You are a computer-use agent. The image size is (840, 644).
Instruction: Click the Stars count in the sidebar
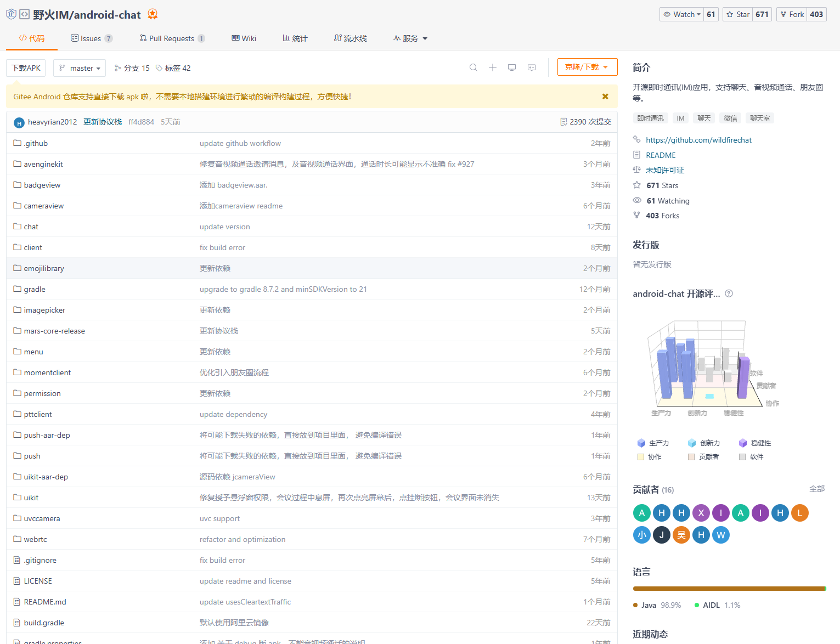662,185
